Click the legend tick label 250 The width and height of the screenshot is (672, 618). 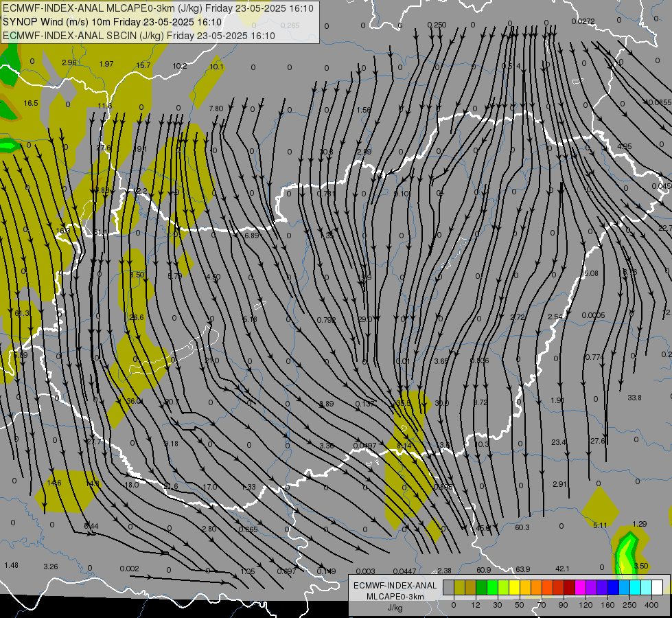coord(629,605)
